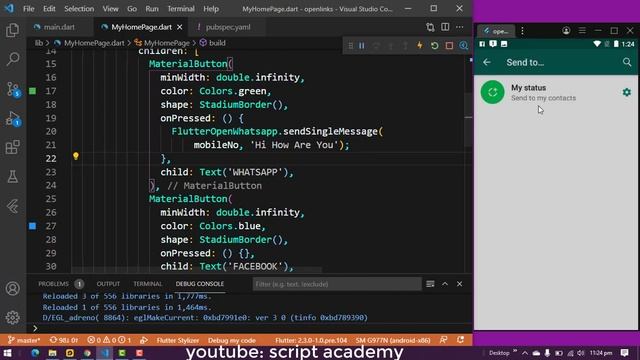640x360 pixels.
Task: Select the Debug Console panel tab
Action: 200,284
